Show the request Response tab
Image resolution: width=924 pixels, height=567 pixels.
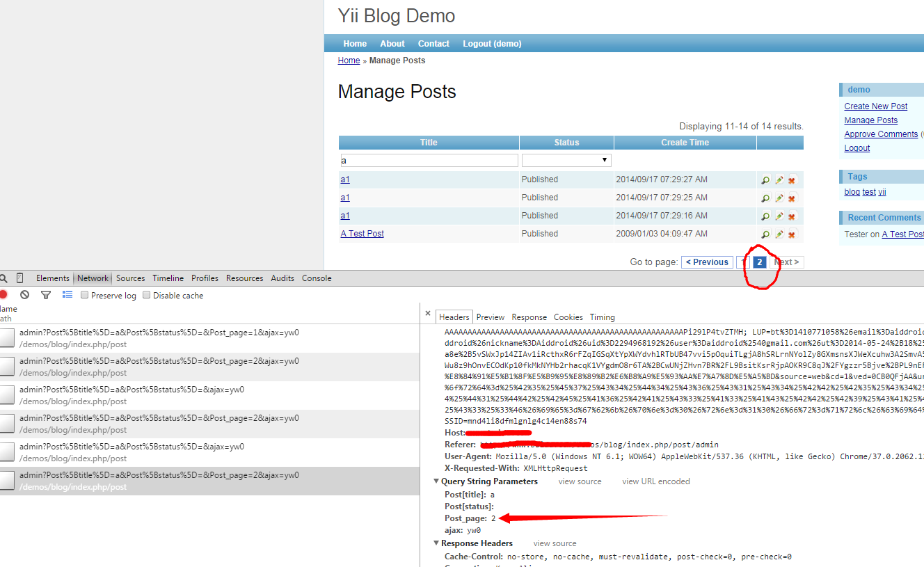coord(529,317)
